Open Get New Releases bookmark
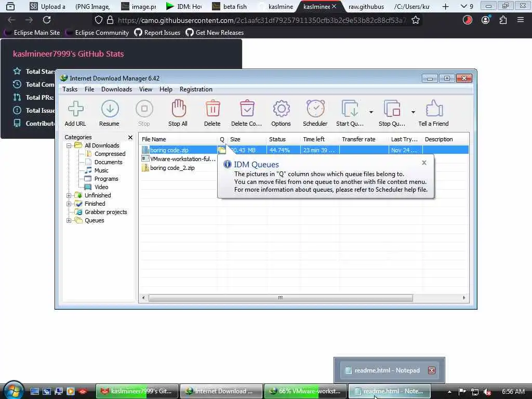 tap(215, 33)
